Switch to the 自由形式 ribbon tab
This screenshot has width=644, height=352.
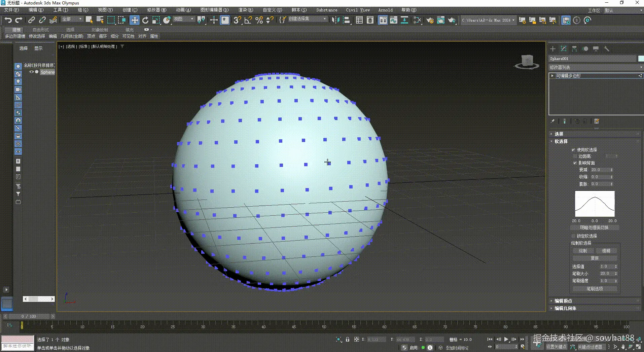coord(40,30)
